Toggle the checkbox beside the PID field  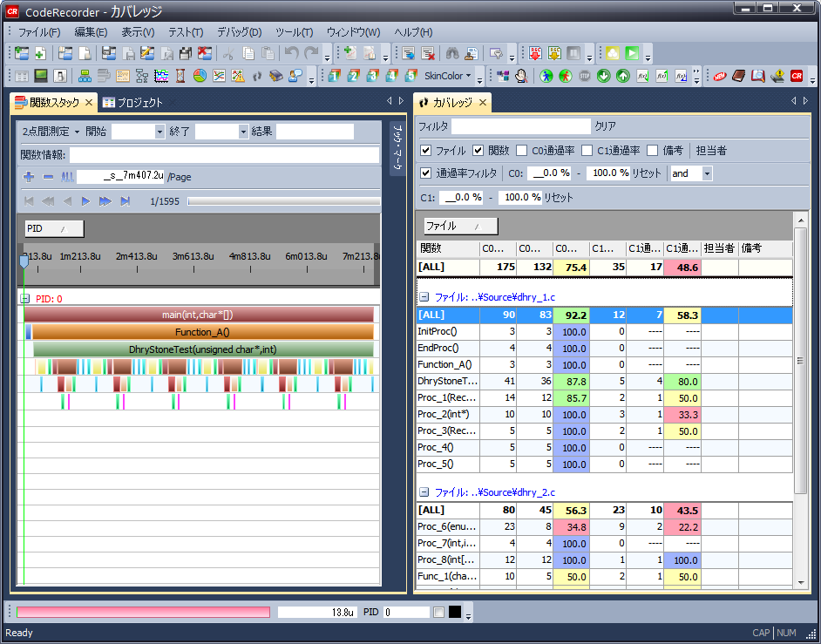point(438,612)
